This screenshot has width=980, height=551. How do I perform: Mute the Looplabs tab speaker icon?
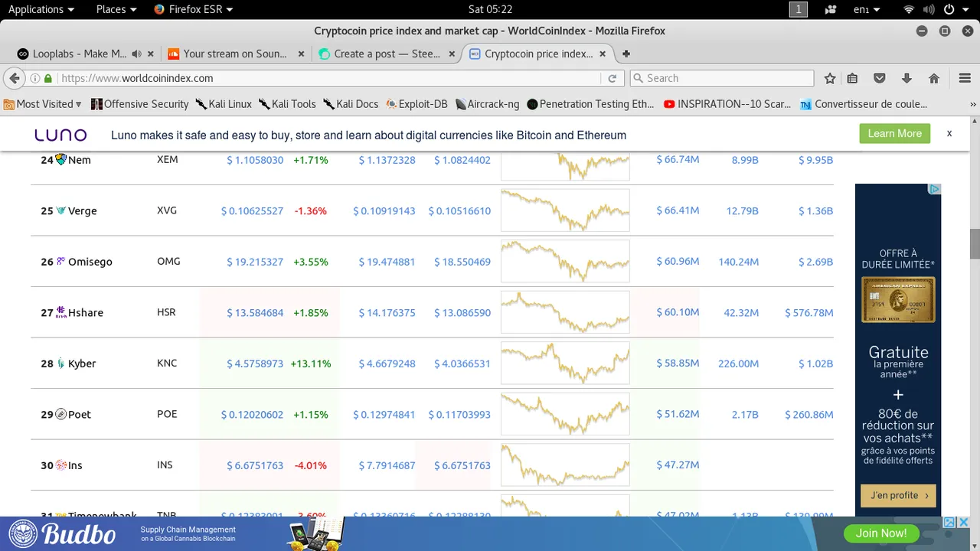click(x=136, y=54)
